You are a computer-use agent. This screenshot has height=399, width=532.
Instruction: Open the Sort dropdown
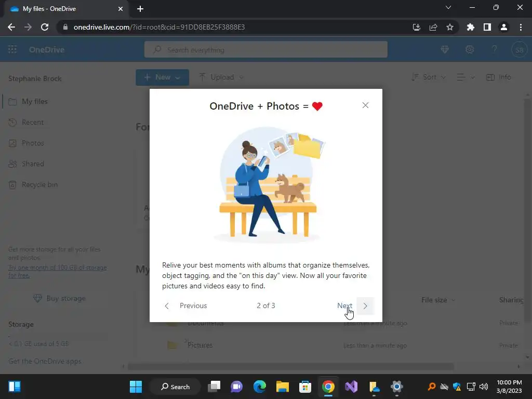(429, 77)
